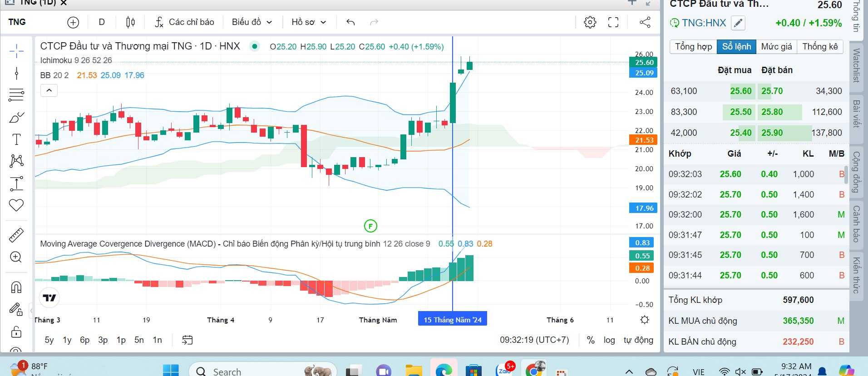Activate the zoom in tool
This screenshot has height=376, width=868.
point(16,257)
